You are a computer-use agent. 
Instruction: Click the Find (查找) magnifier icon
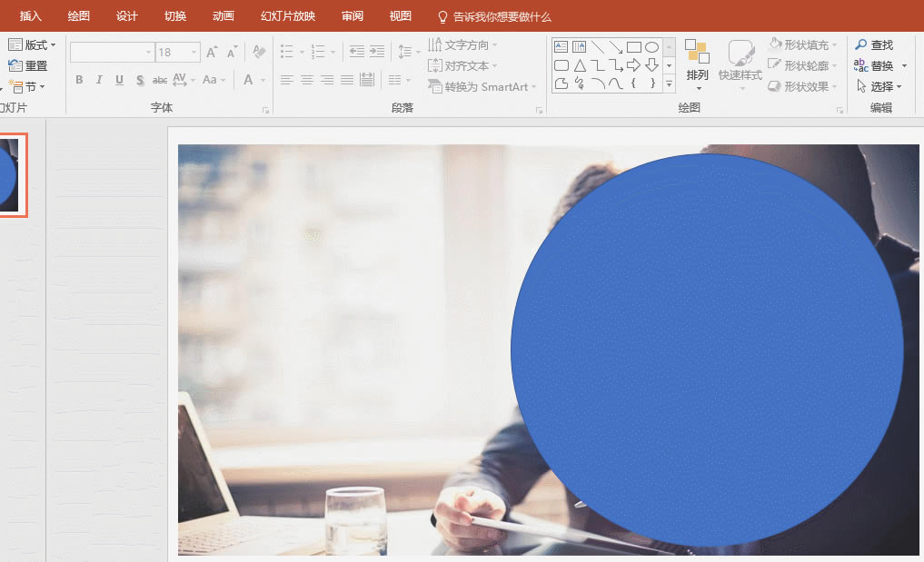tap(861, 44)
